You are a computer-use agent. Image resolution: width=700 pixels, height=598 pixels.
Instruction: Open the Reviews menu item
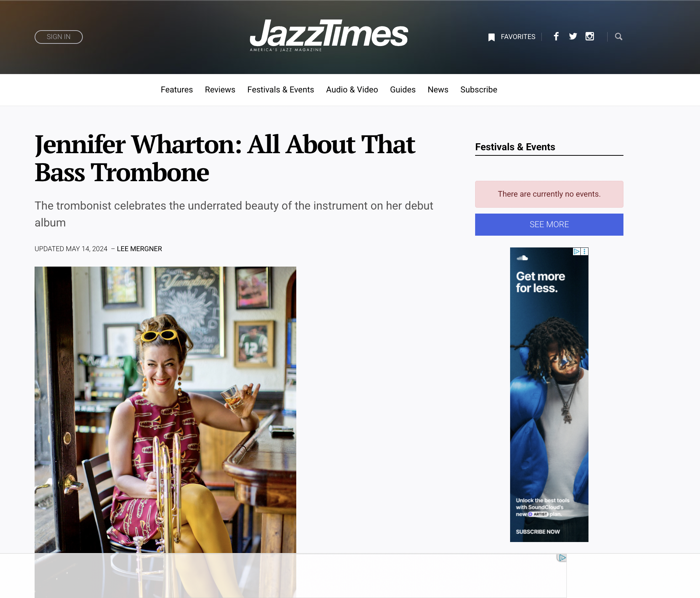pos(220,90)
